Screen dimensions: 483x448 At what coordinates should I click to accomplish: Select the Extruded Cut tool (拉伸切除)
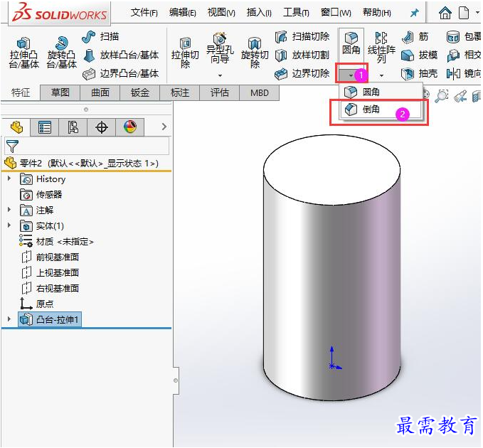coord(185,53)
